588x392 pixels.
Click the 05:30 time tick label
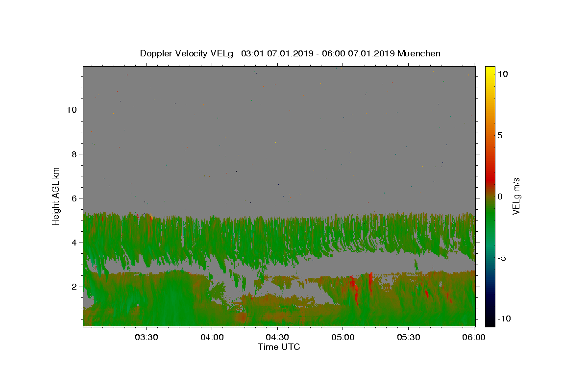(x=409, y=337)
